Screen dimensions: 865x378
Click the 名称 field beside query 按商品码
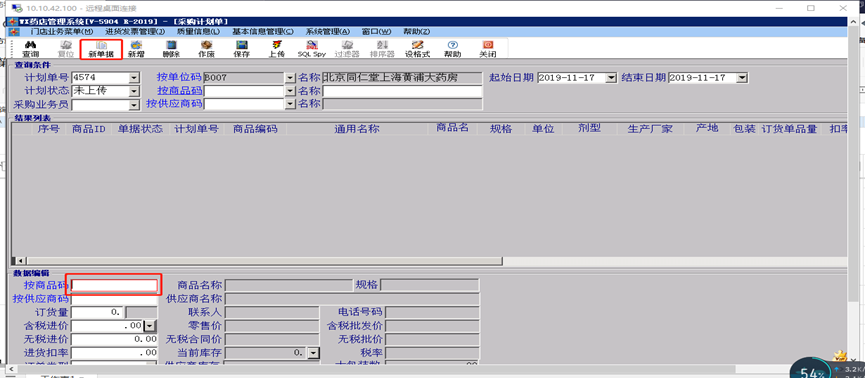coord(402,91)
